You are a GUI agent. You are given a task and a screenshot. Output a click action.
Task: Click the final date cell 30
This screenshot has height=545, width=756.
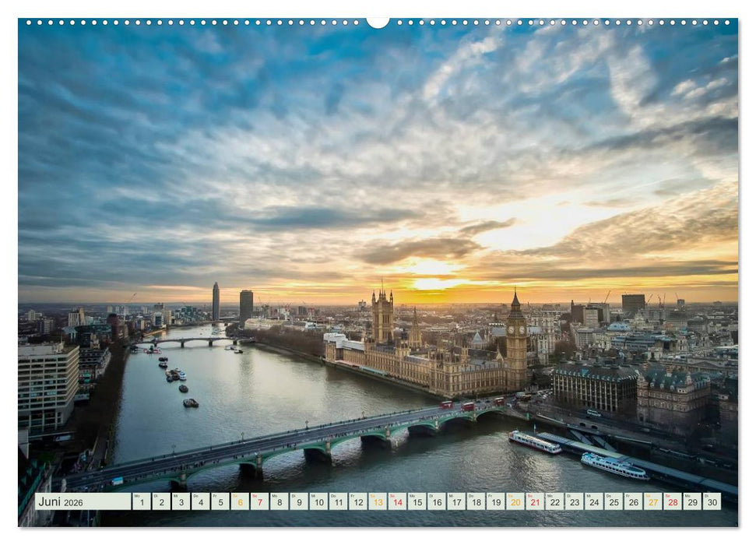pyautogui.click(x=712, y=502)
